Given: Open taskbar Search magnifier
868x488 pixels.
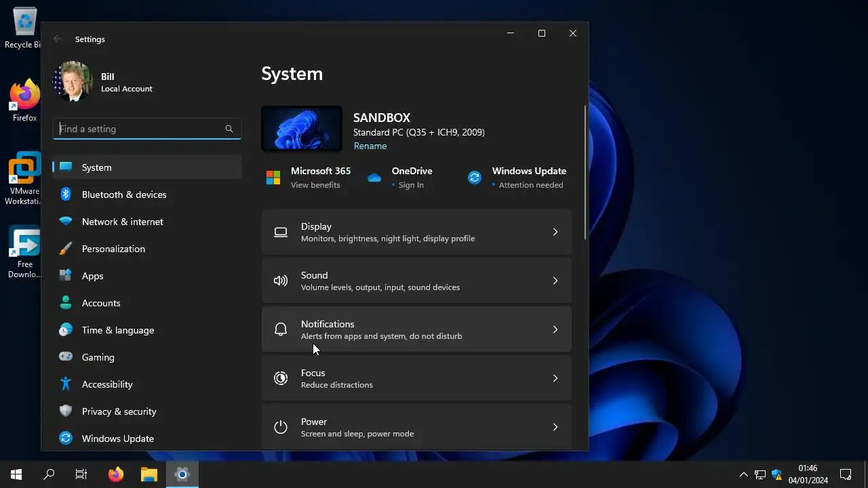Looking at the screenshot, I should [x=49, y=474].
